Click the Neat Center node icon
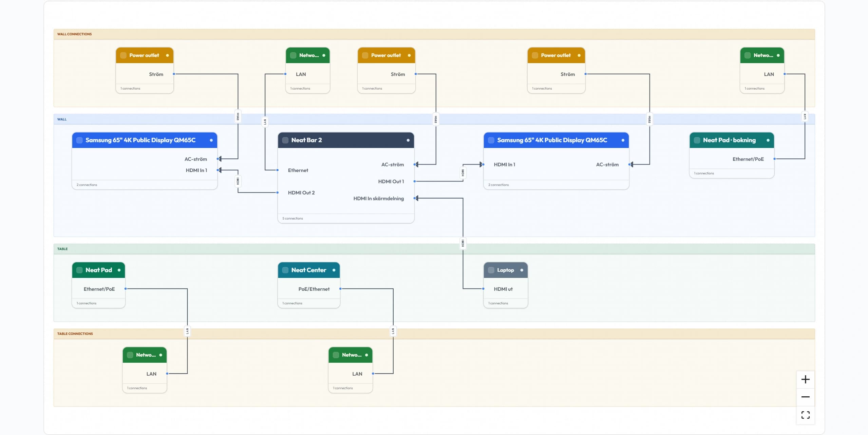 click(x=285, y=270)
